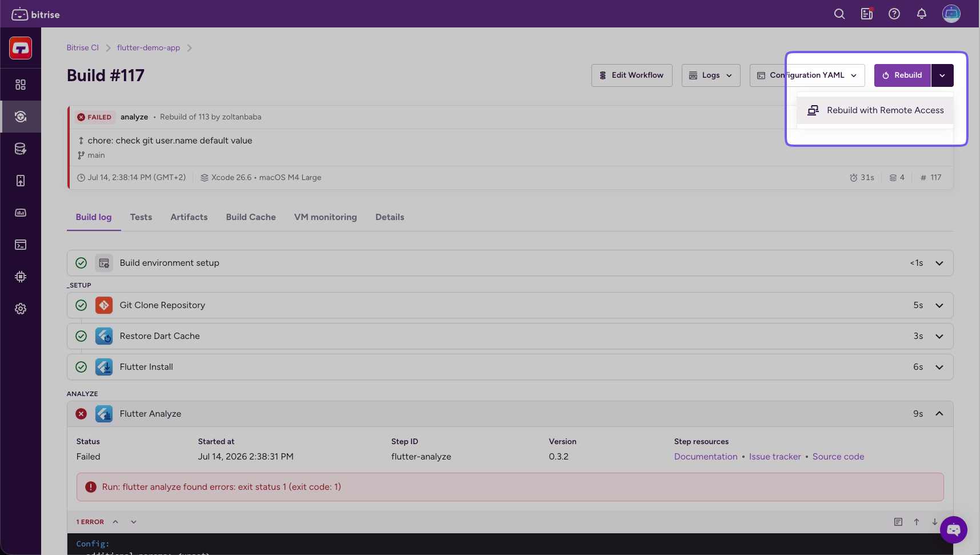
Task: Expand the Restore Dart Cache step
Action: pos(939,336)
